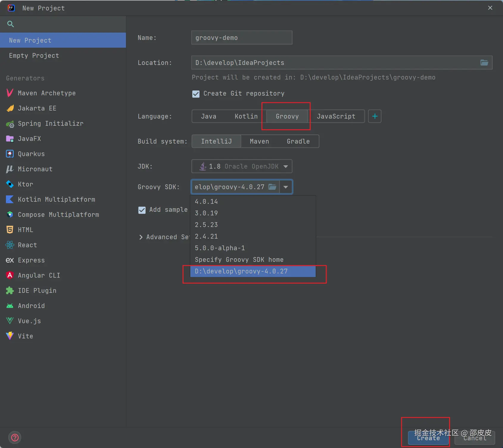
Task: Open Quarkus generator
Action: pos(63,154)
